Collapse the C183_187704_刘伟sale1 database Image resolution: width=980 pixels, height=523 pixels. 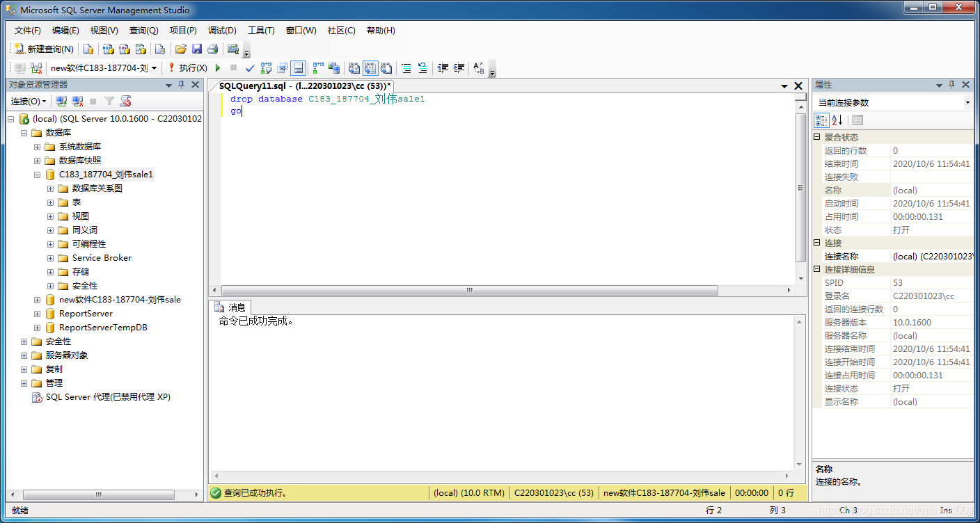(38, 175)
